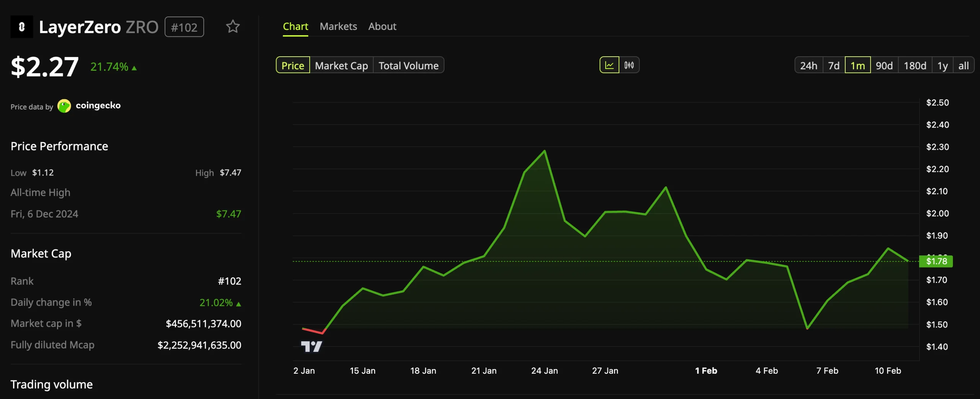Add LayerZero to favorites with the star
Viewport: 980px width, 399px height.
pyautogui.click(x=233, y=26)
